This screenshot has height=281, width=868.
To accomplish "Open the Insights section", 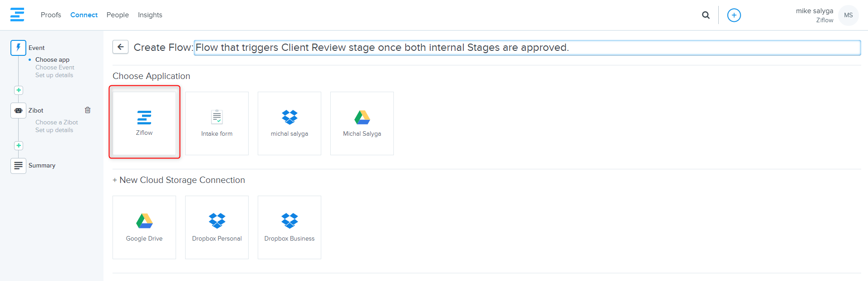I will [150, 15].
